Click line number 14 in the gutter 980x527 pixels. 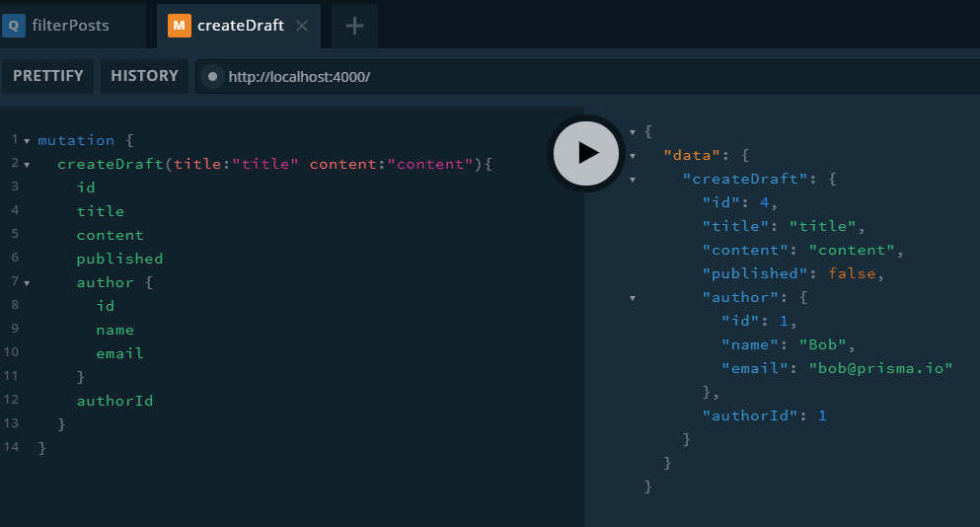pyautogui.click(x=11, y=447)
